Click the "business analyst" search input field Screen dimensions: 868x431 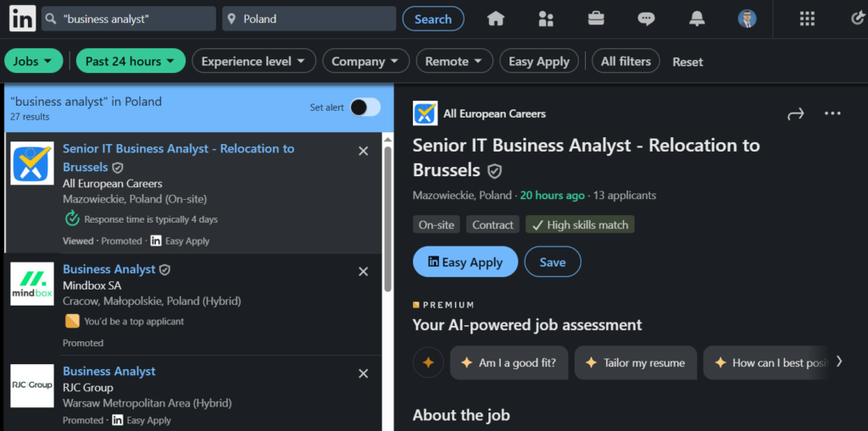point(129,19)
